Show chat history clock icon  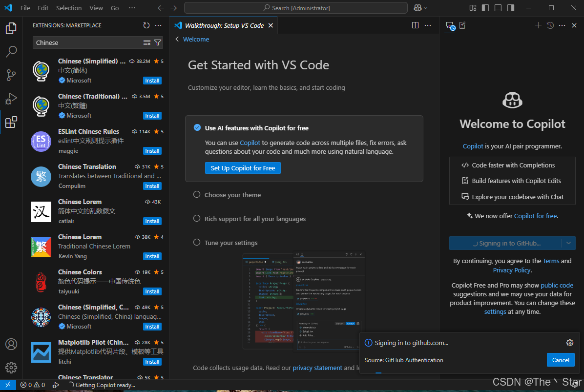pyautogui.click(x=550, y=25)
